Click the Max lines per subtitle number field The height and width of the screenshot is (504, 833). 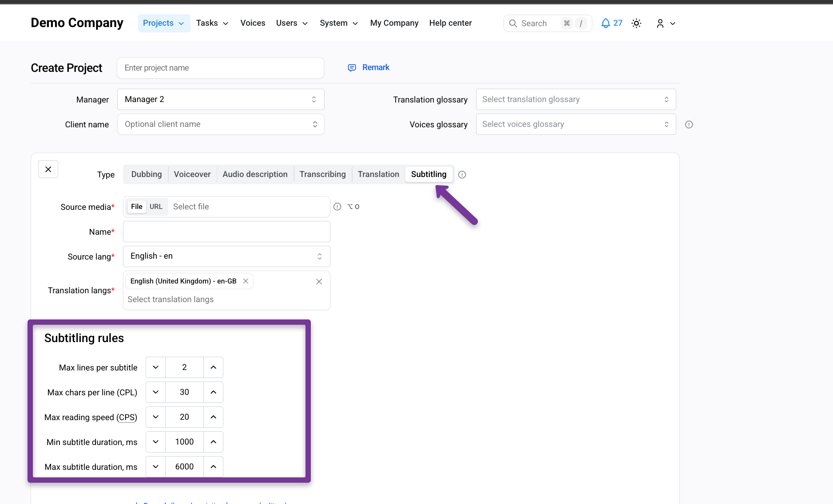click(184, 367)
